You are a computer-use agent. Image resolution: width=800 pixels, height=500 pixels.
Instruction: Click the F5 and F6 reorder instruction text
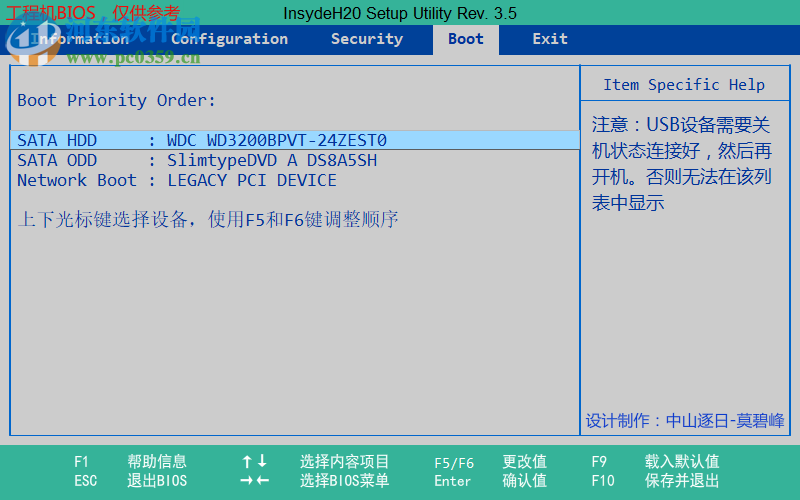click(208, 219)
